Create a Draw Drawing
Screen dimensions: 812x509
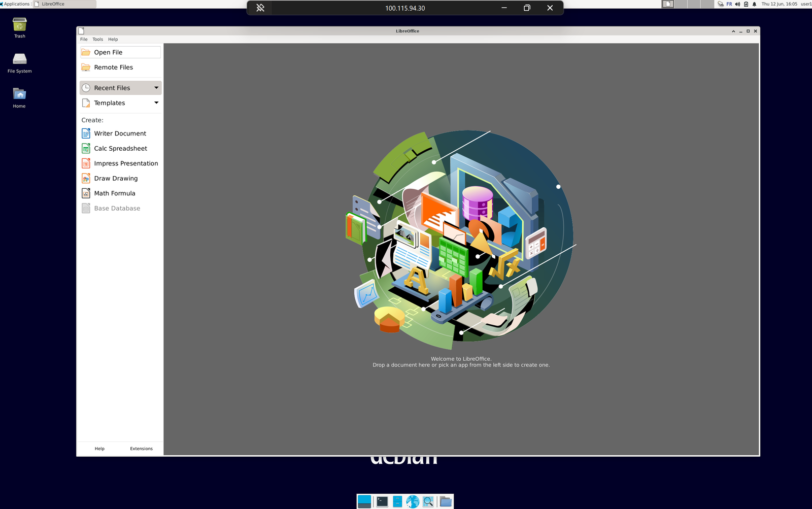[115, 178]
